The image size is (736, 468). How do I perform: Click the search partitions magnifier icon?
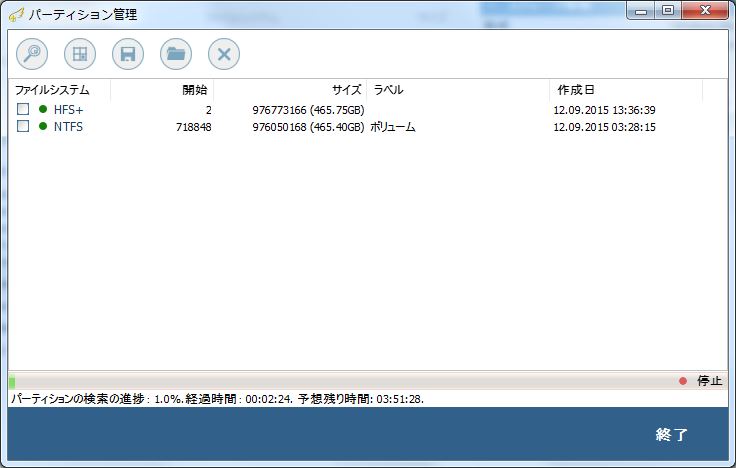coord(32,54)
